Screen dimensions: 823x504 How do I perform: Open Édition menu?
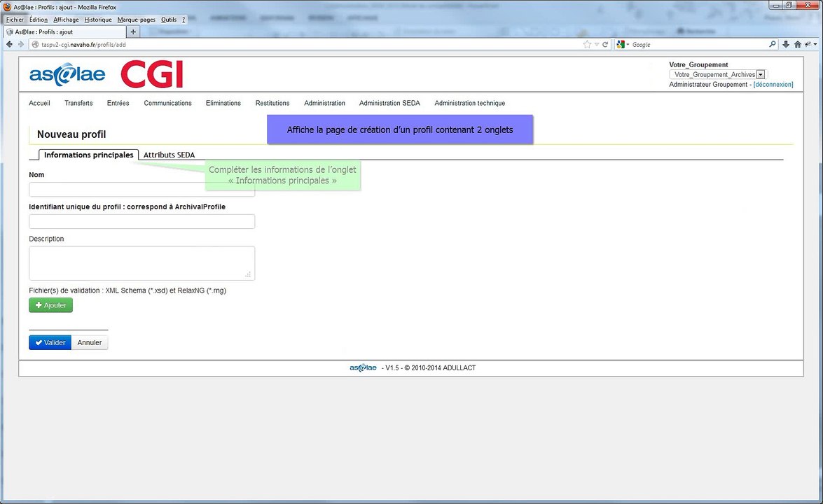(39, 20)
